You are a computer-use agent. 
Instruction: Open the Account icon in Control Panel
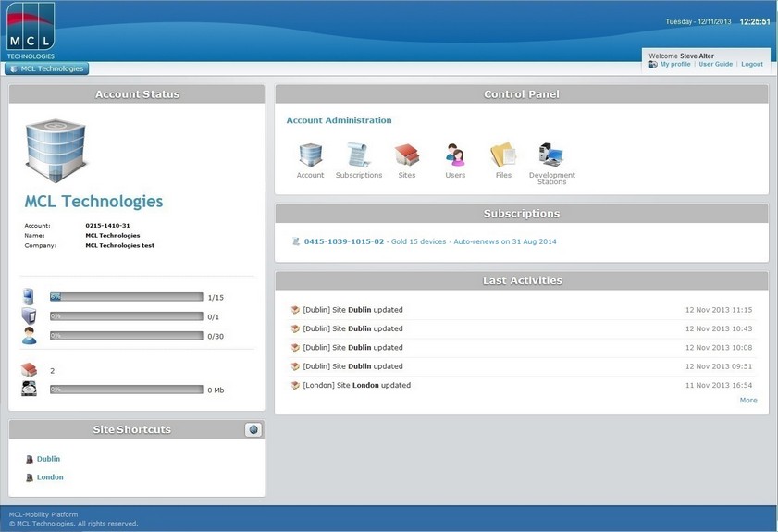[x=311, y=155]
